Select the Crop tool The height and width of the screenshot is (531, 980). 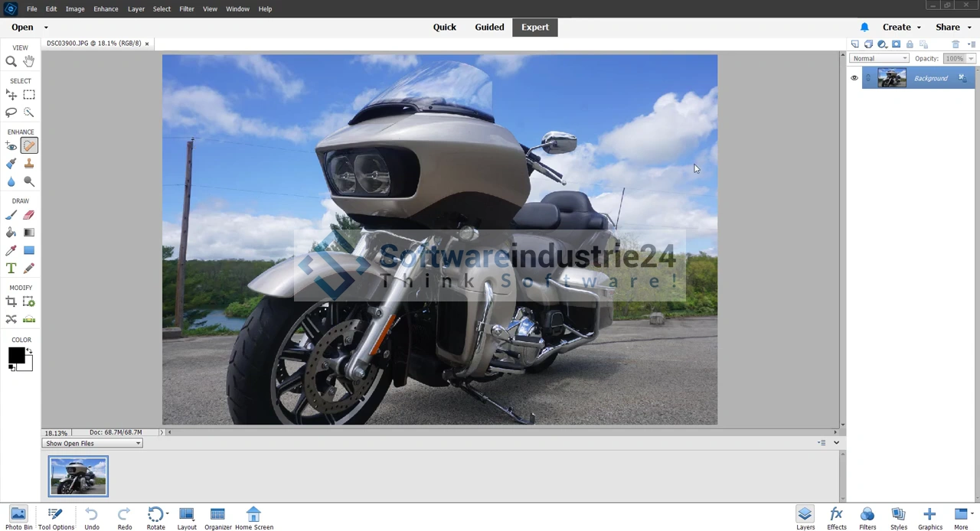coord(11,302)
